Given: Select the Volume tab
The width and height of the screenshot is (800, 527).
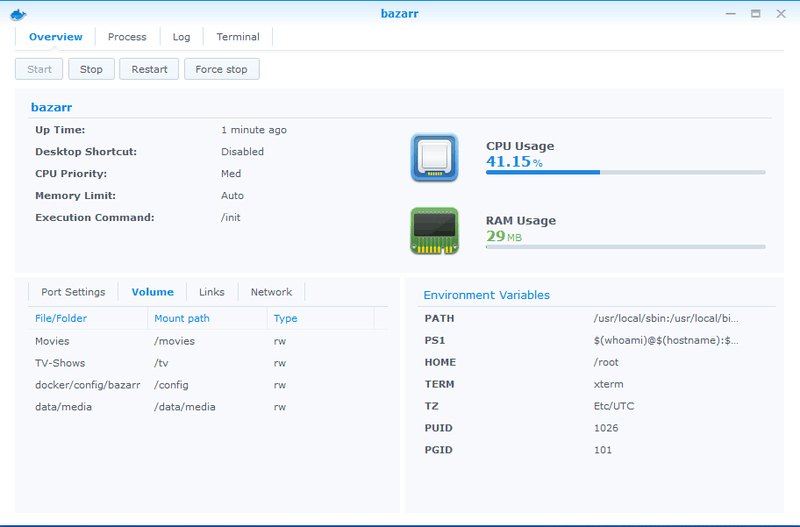Looking at the screenshot, I should pyautogui.click(x=153, y=292).
